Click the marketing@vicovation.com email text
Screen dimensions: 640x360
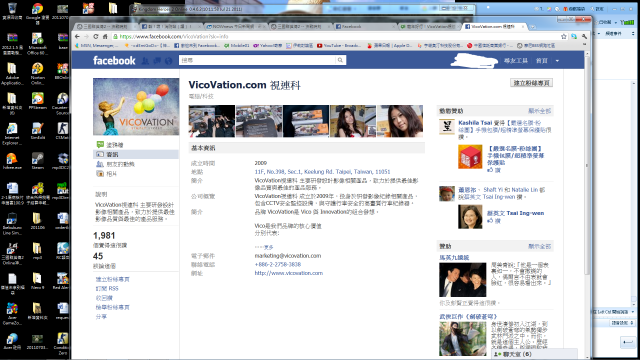(x=288, y=256)
